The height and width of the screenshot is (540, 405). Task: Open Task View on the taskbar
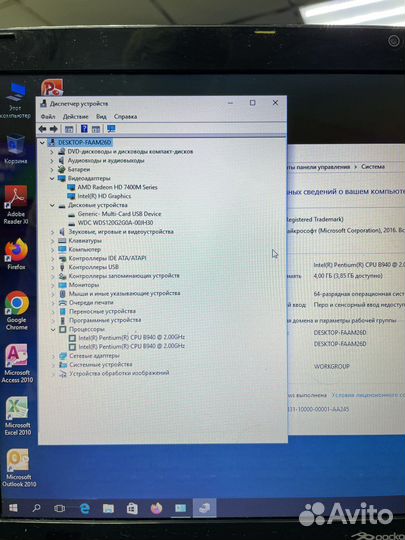(60, 508)
